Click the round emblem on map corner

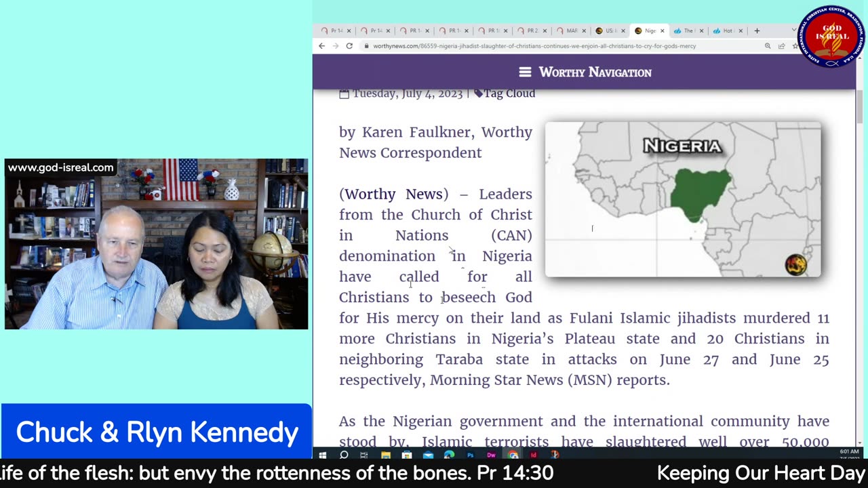(x=795, y=265)
